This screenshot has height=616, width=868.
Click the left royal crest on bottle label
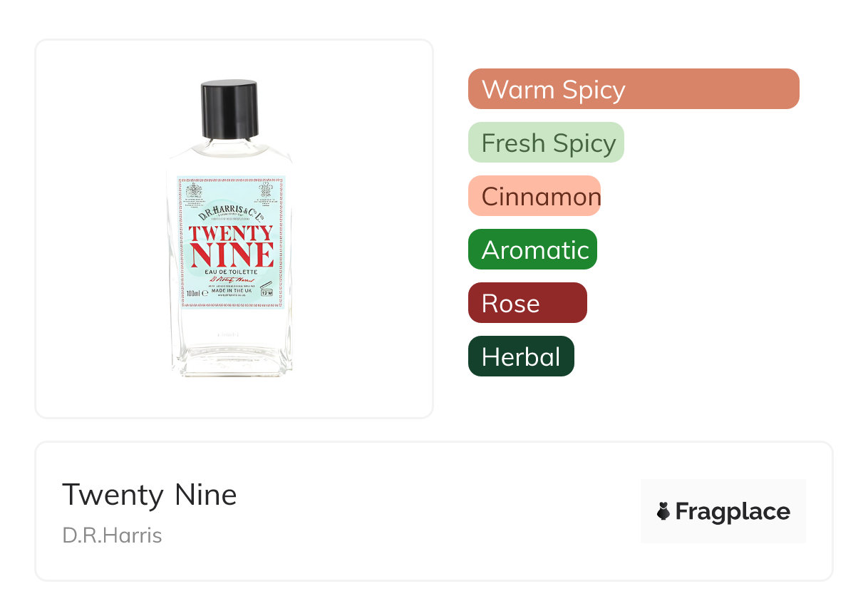[194, 191]
